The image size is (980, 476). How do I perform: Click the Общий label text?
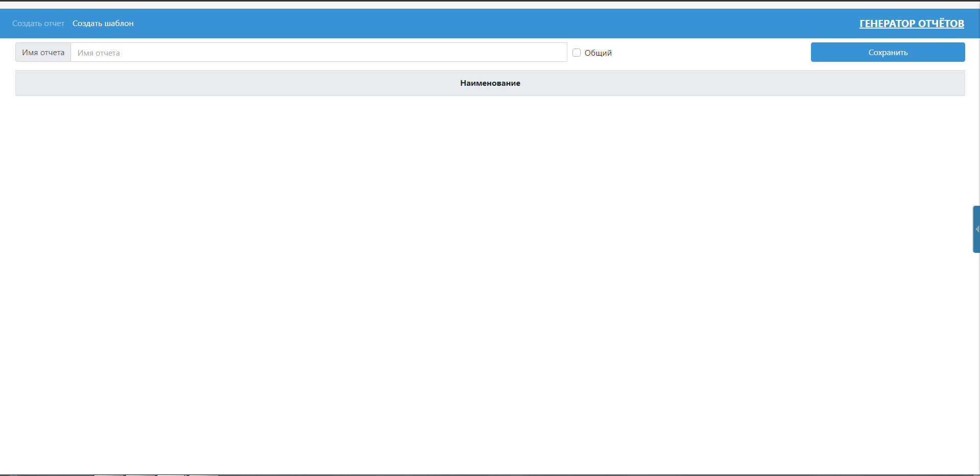598,53
